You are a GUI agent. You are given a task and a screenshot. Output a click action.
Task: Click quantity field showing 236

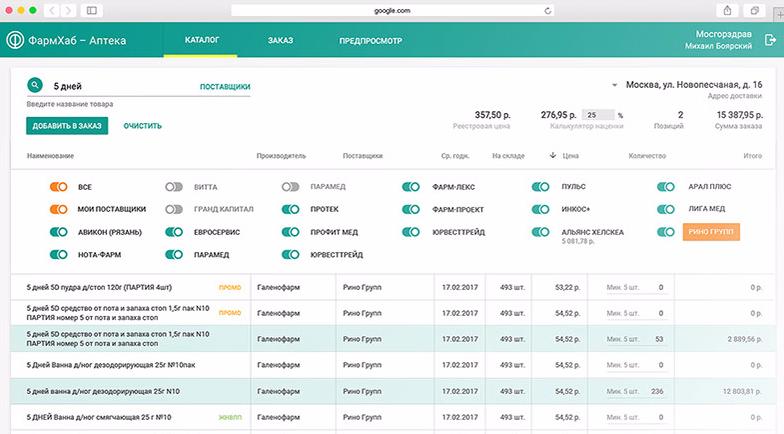pyautogui.click(x=636, y=391)
